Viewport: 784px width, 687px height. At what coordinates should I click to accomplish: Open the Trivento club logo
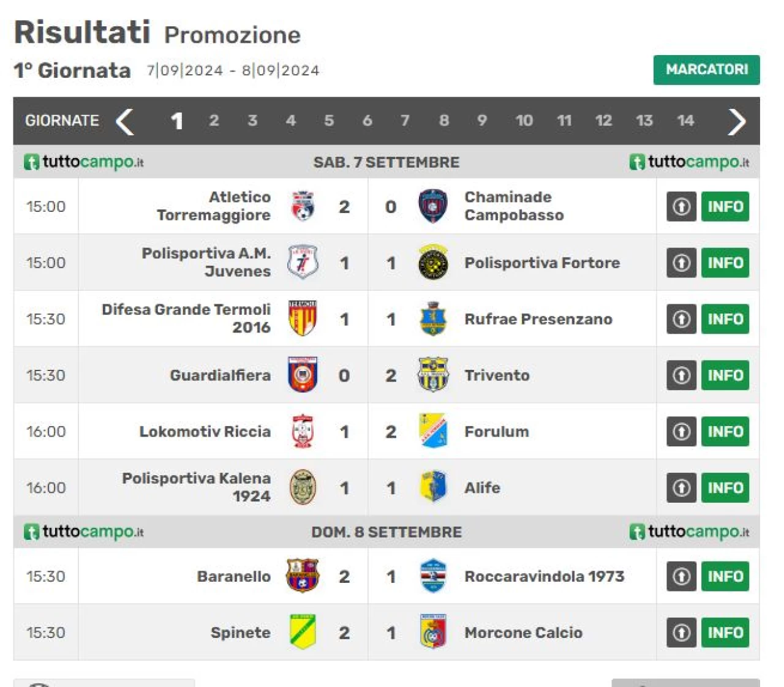pyautogui.click(x=432, y=375)
